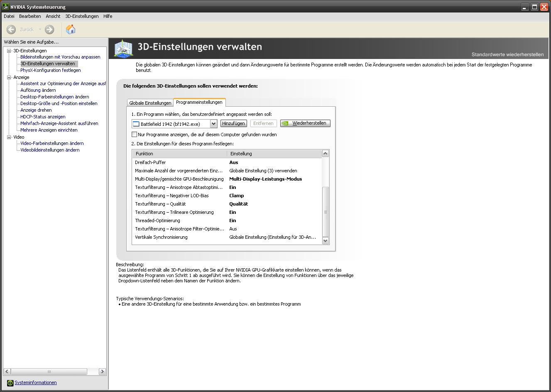Click the Einstellung column header
Image resolution: width=551 pixels, height=392 pixels.
[274, 154]
